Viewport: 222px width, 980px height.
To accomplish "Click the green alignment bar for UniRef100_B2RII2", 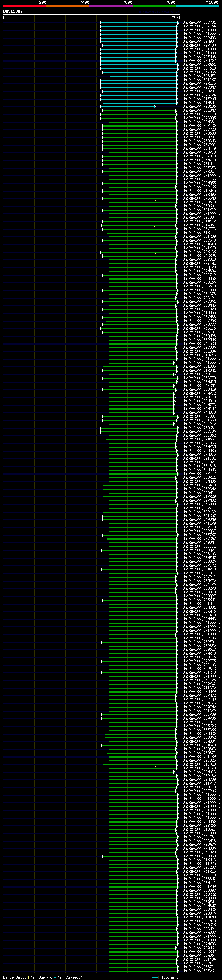I will pyautogui.click(x=144, y=473).
